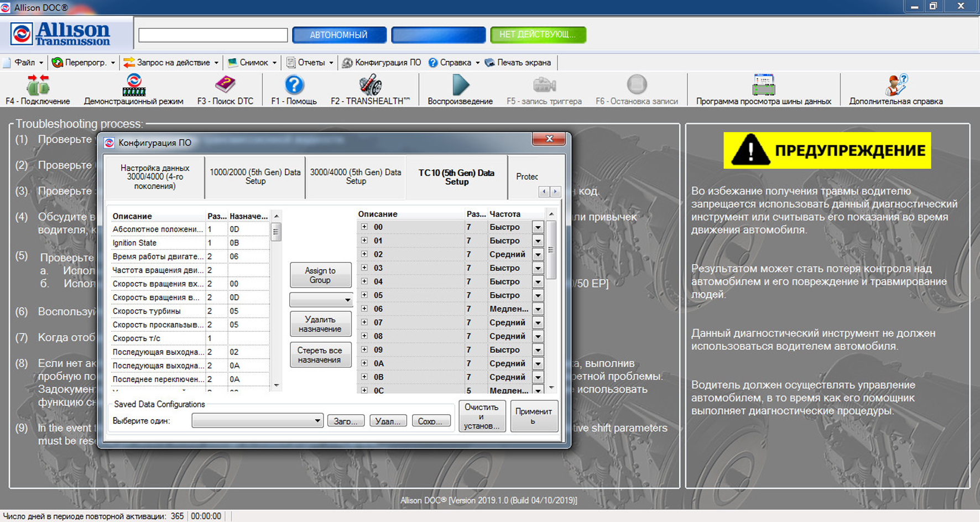Open frequency dropdown for group 02
980x522 pixels.
(x=538, y=254)
